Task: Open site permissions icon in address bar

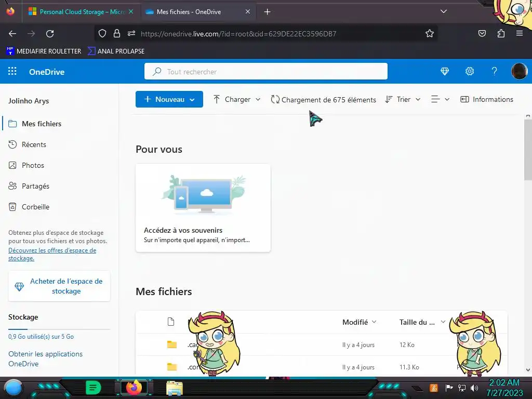Action: coord(131,33)
